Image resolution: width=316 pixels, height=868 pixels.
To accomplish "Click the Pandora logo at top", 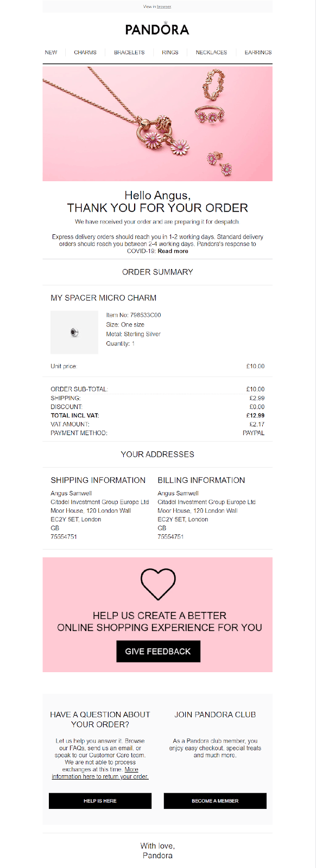I will point(157,29).
